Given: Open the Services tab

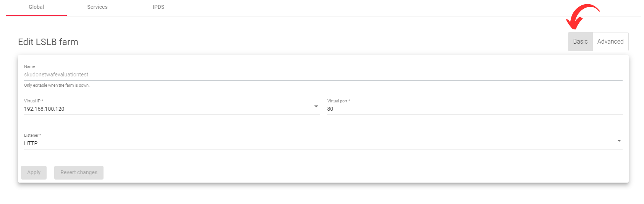Looking at the screenshot, I should pyautogui.click(x=97, y=7).
